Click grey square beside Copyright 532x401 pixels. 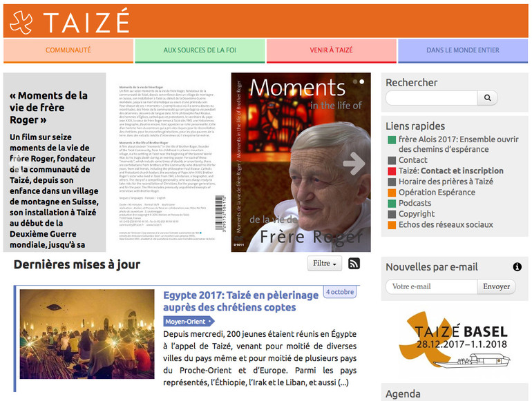pyautogui.click(x=392, y=214)
